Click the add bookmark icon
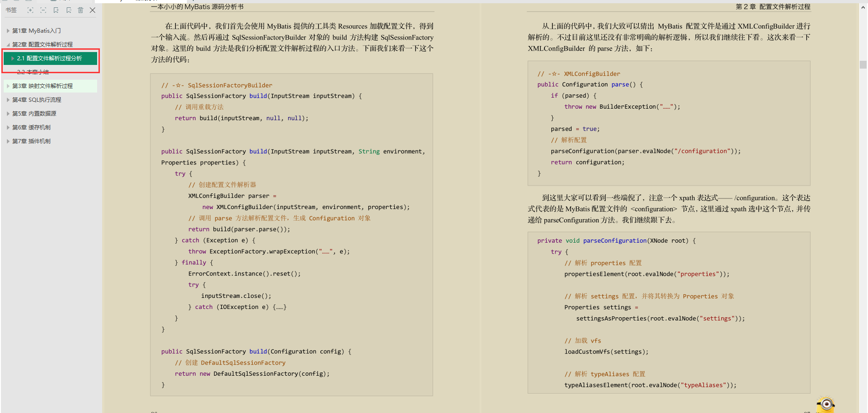The image size is (868, 413). [56, 10]
